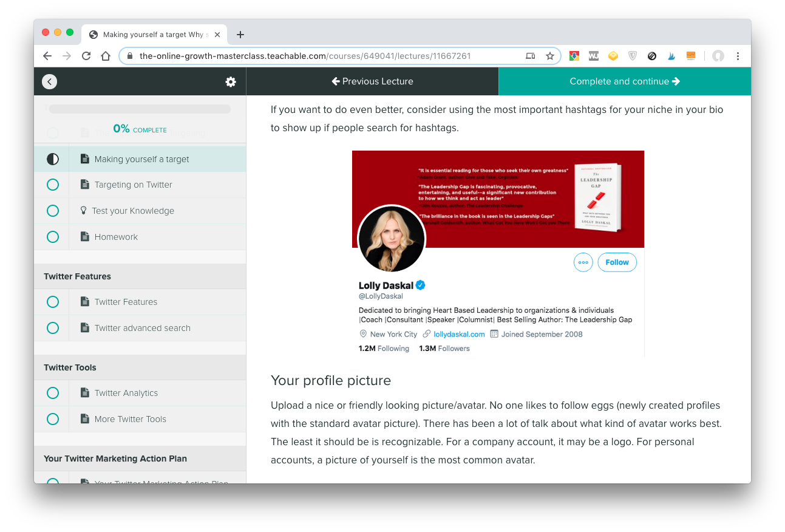Image resolution: width=785 pixels, height=532 pixels.
Task: Click the browser back arrow
Action: tap(47, 56)
